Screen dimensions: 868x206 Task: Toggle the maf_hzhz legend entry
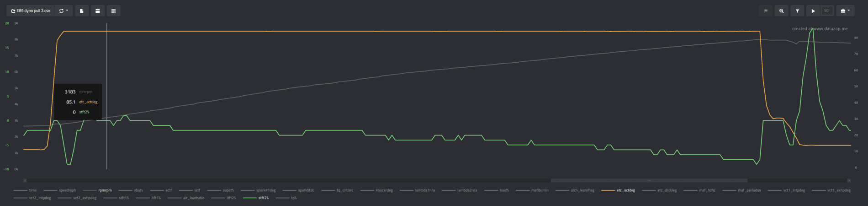tap(699, 190)
